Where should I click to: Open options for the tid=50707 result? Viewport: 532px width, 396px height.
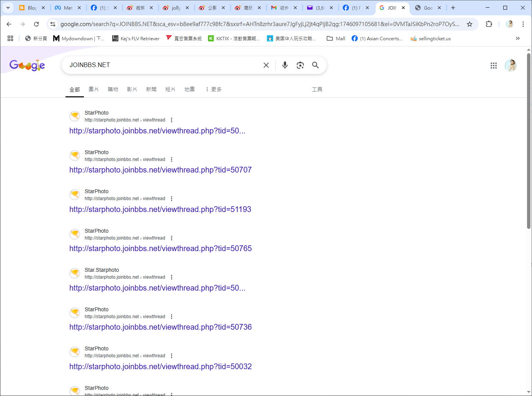pos(172,159)
